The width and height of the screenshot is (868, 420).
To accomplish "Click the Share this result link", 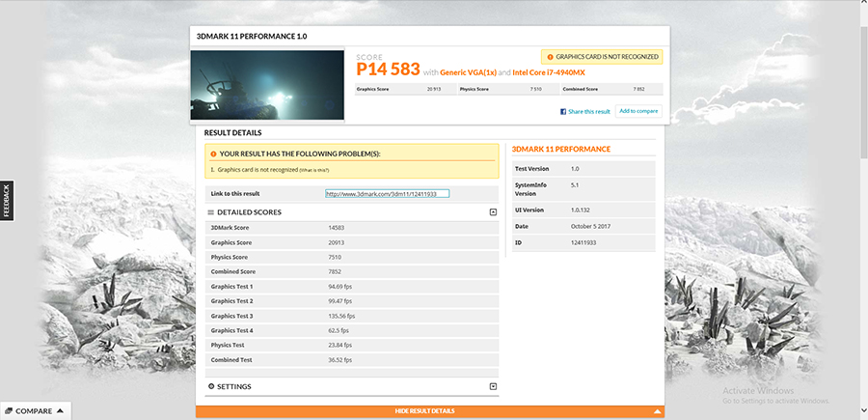I will (588, 112).
